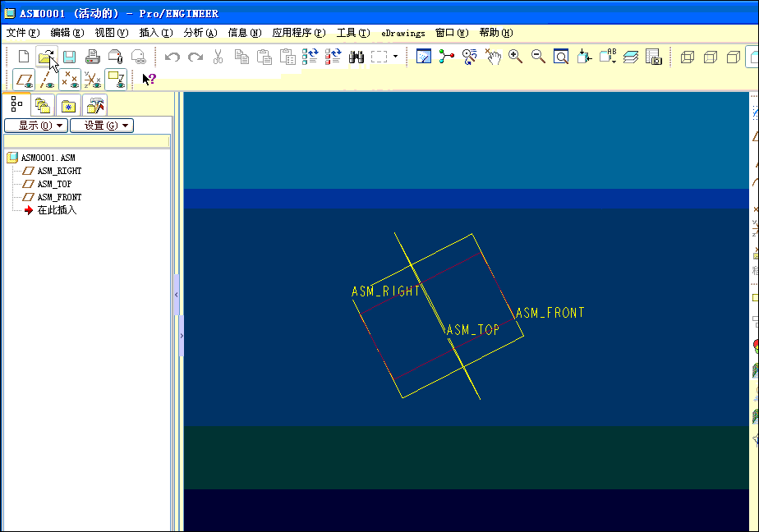Click the hand pan-settings icon
759x532 pixels.
coord(493,57)
